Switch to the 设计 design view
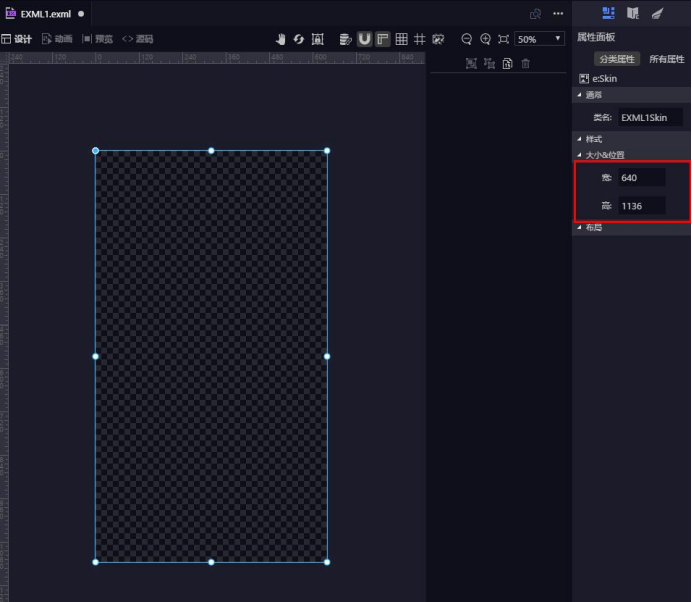The width and height of the screenshot is (692, 602). tap(16, 39)
